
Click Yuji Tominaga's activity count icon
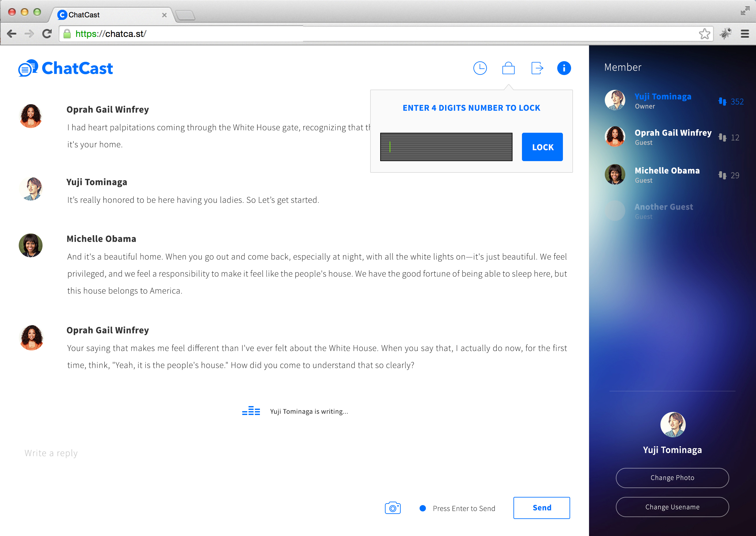point(722,101)
